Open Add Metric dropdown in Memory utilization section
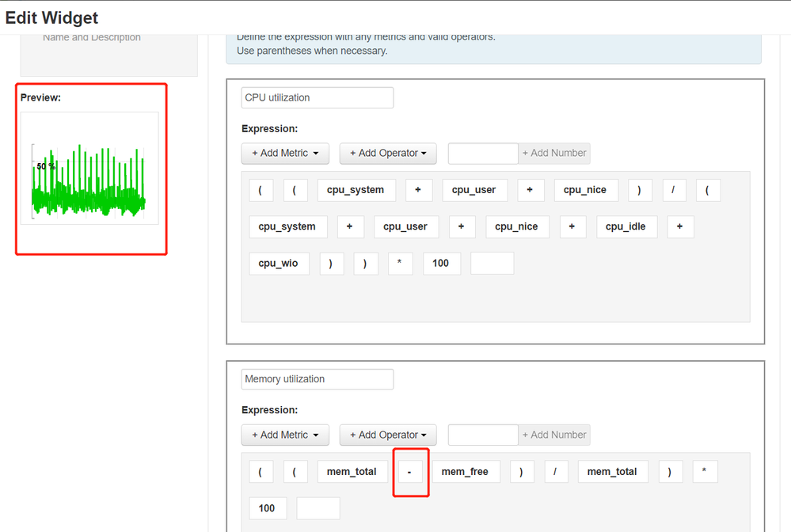Image resolution: width=791 pixels, height=532 pixels. tap(285, 435)
